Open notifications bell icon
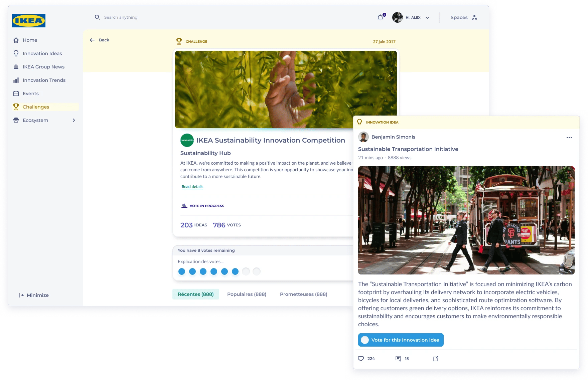 coord(380,17)
